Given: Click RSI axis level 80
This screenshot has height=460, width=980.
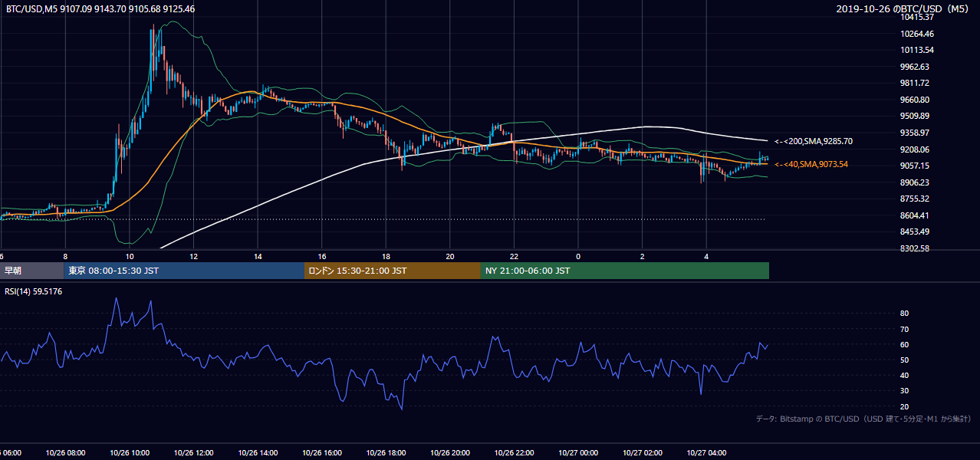Looking at the screenshot, I should coord(905,314).
